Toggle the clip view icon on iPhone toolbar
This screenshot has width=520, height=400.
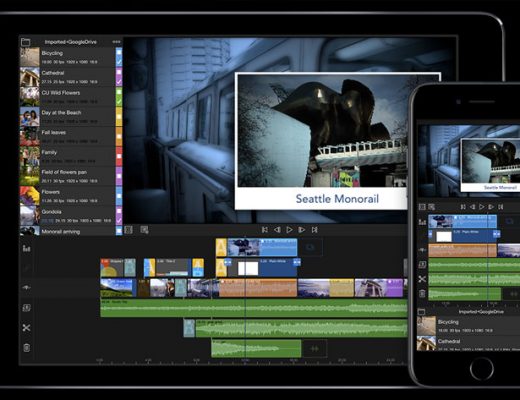(x=422, y=207)
